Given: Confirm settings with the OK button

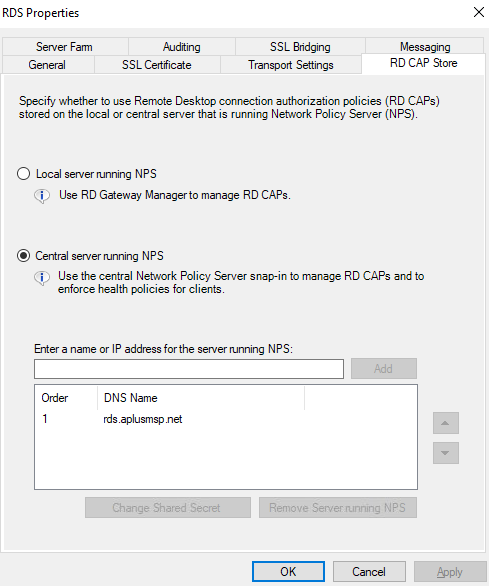Looking at the screenshot, I should tap(288, 571).
